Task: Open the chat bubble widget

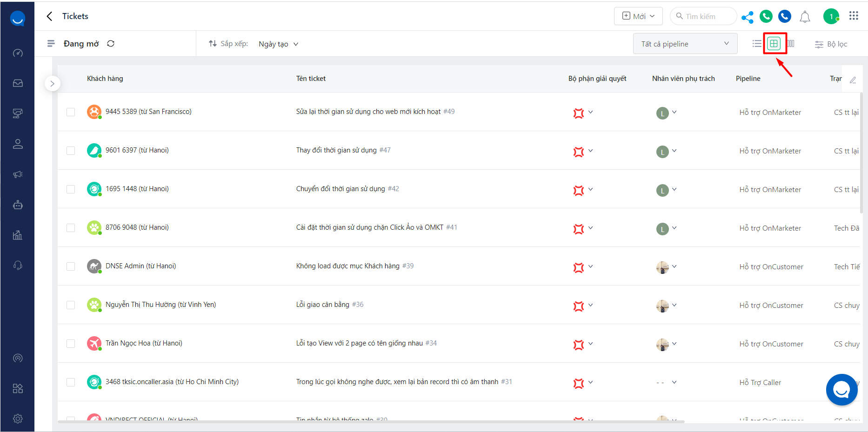Action: 841,390
